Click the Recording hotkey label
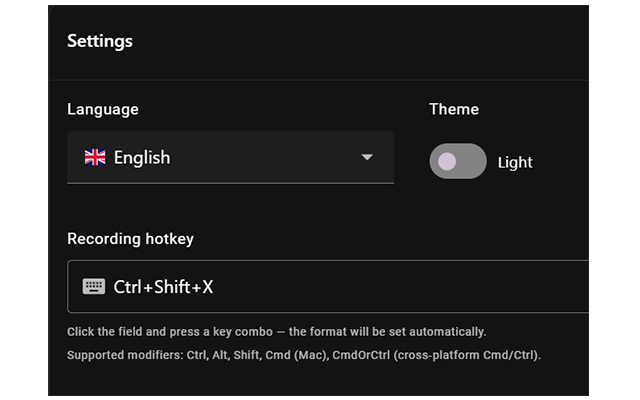 click(130, 239)
